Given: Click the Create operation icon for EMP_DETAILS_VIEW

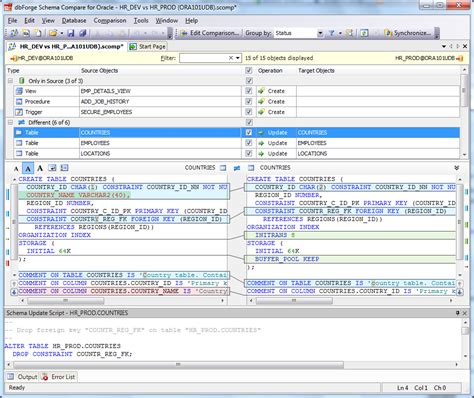Looking at the screenshot, I should point(261,91).
